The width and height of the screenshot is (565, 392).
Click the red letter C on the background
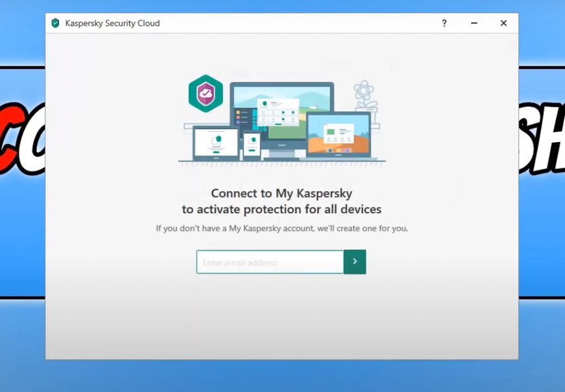click(x=9, y=138)
